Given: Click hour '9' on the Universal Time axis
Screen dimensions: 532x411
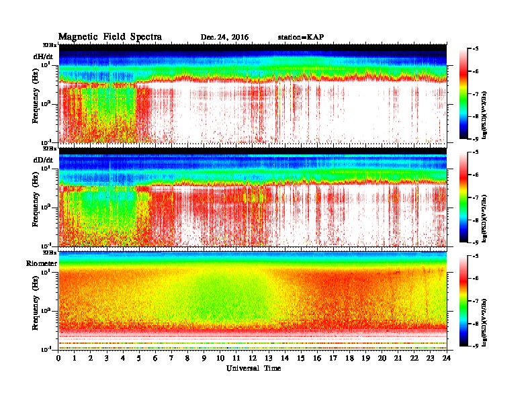Looking at the screenshot, I should tap(204, 358).
